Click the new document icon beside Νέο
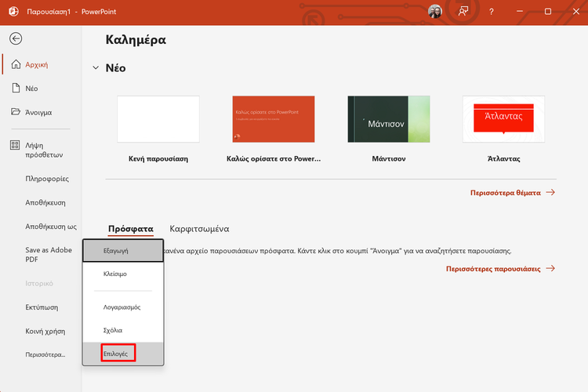 [15, 89]
